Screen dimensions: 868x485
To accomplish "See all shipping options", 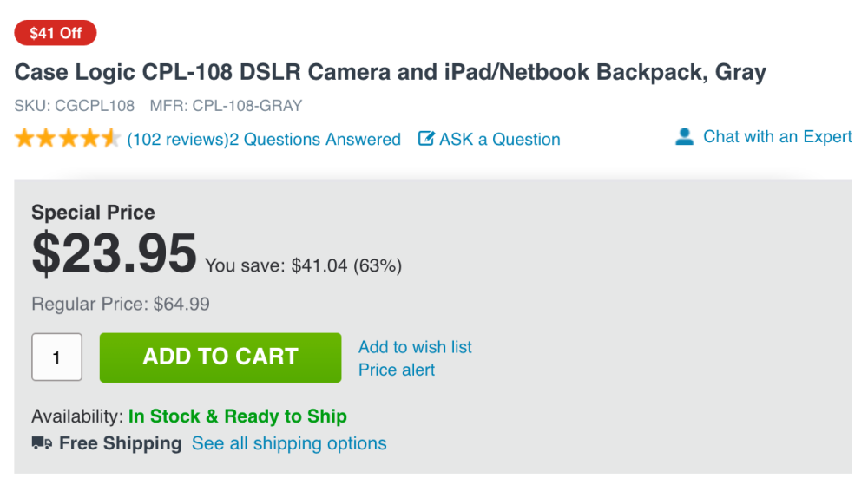I will [289, 443].
